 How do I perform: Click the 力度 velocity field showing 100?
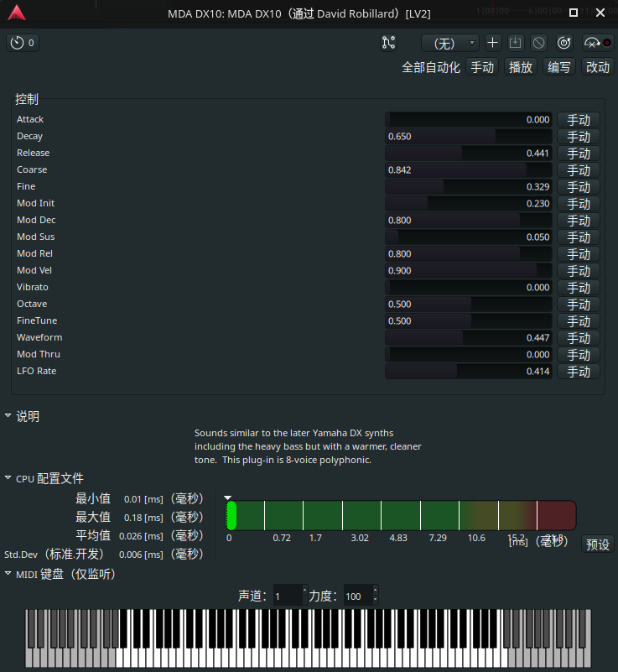click(x=358, y=596)
